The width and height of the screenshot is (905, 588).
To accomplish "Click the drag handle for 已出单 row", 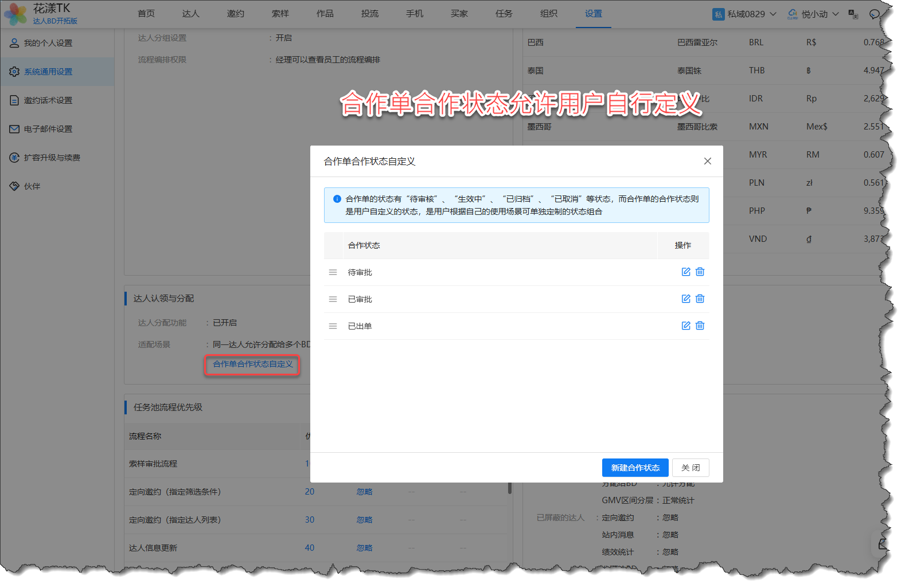I will click(x=333, y=326).
